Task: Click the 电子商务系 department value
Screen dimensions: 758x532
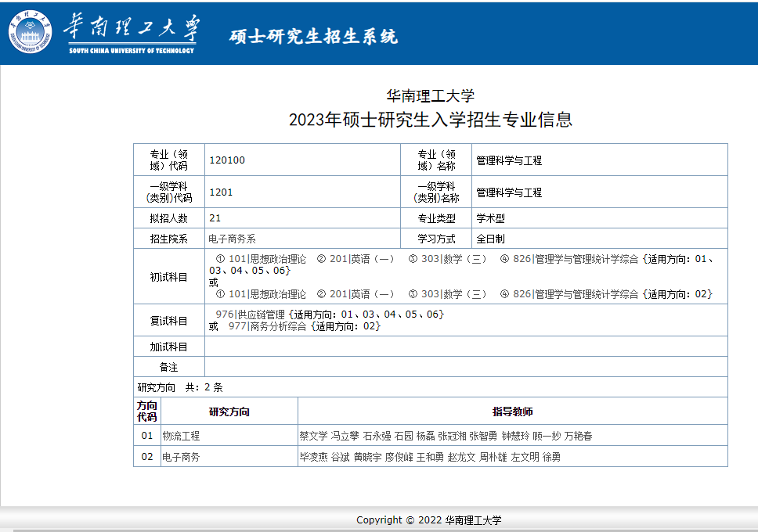Action: [x=232, y=239]
